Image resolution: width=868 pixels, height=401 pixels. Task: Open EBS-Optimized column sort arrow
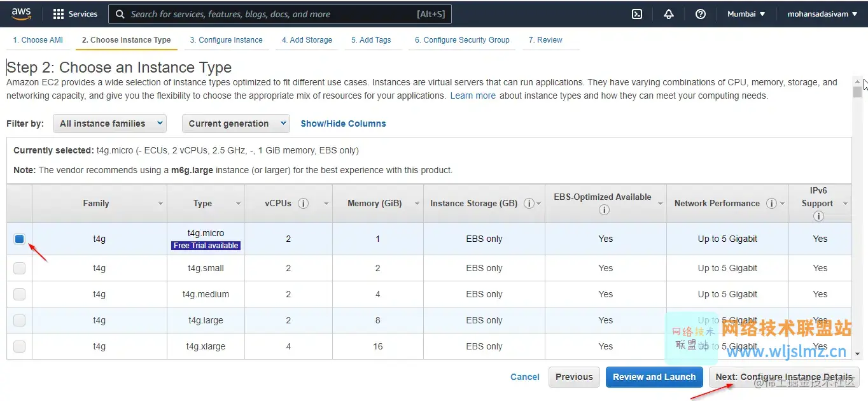[660, 204]
